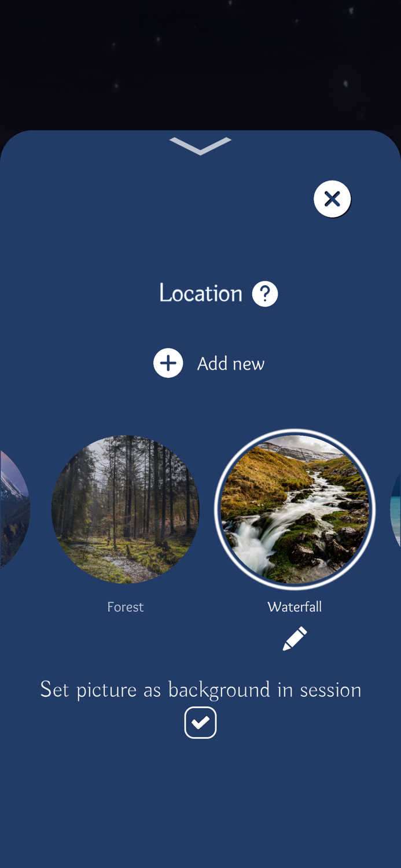
Task: Choose the Waterfall location picture
Action: click(295, 509)
